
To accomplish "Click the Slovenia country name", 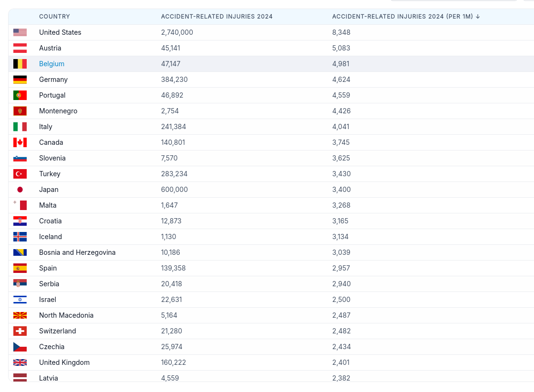I will coord(52,158).
